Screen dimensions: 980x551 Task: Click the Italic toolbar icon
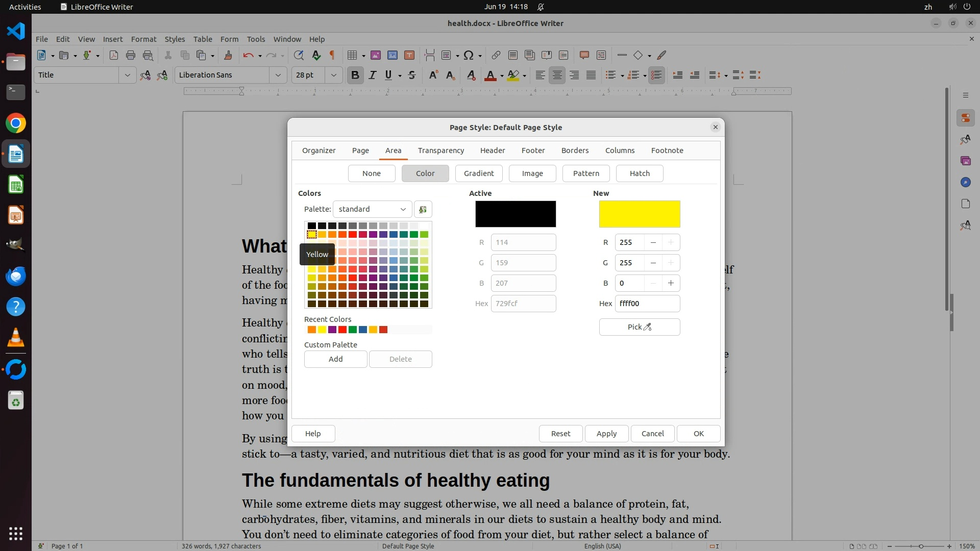pos(372,75)
